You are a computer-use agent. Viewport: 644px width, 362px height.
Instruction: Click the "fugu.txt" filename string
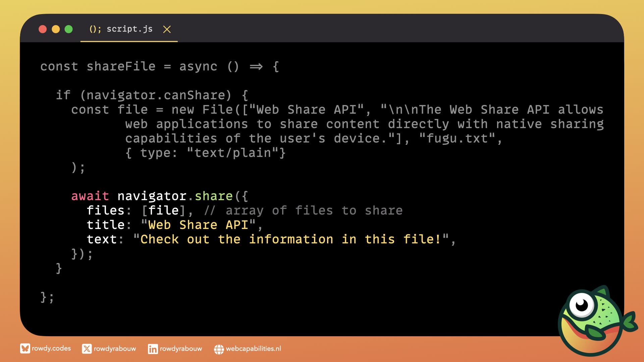coord(457,138)
